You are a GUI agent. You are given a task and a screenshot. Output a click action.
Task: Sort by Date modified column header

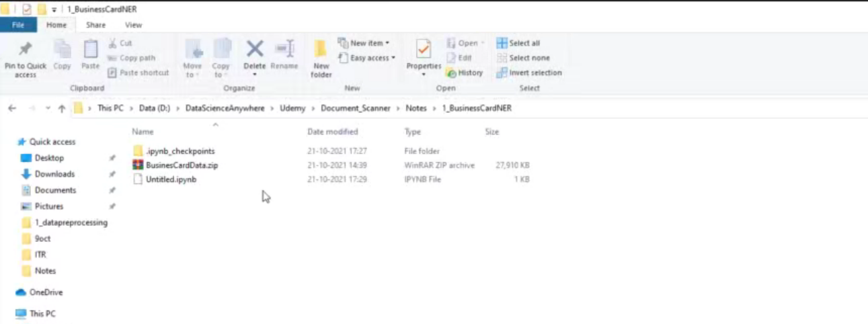[332, 132]
